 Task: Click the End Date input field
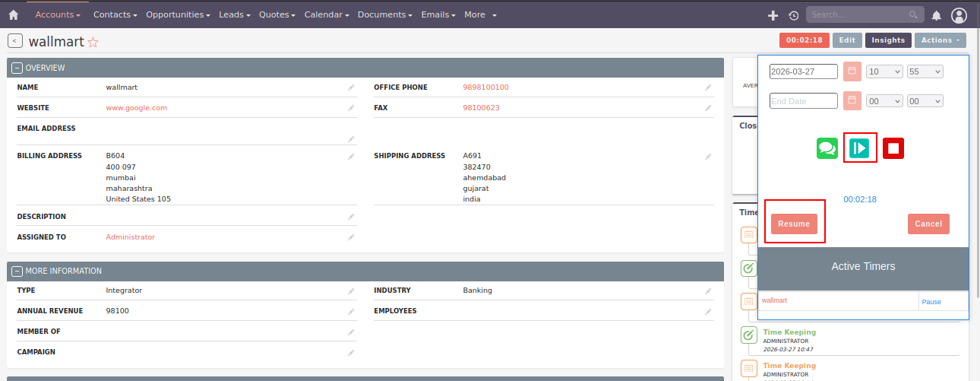[803, 101]
